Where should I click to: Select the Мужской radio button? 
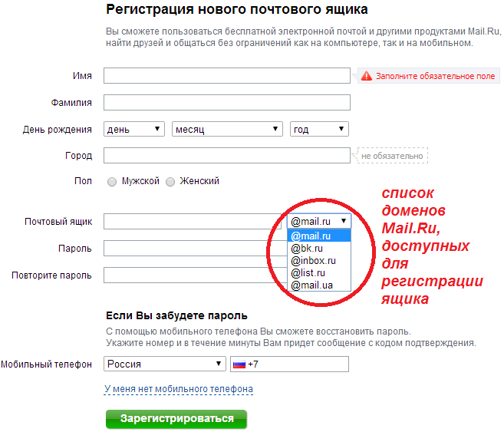coord(112,182)
